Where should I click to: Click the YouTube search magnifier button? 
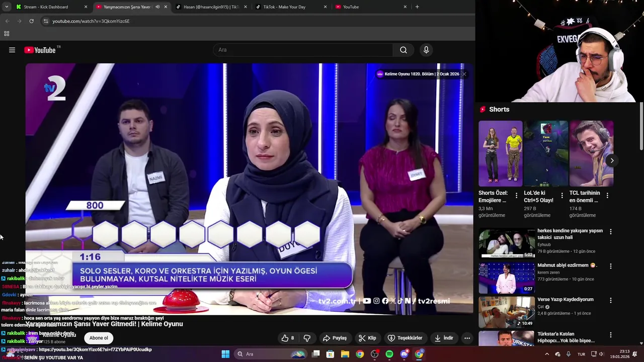tap(404, 50)
